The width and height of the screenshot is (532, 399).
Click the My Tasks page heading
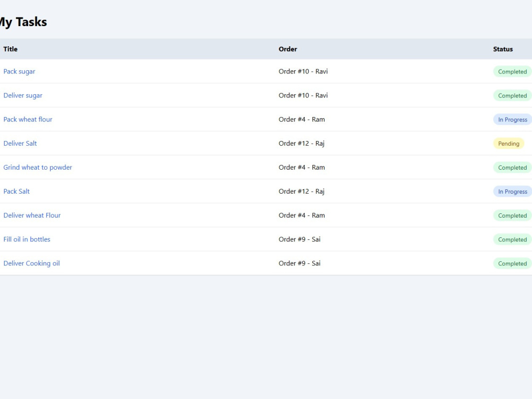[x=23, y=22]
